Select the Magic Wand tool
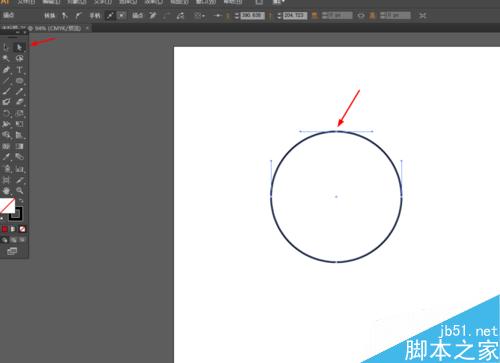The height and width of the screenshot is (363, 500). 6,58
